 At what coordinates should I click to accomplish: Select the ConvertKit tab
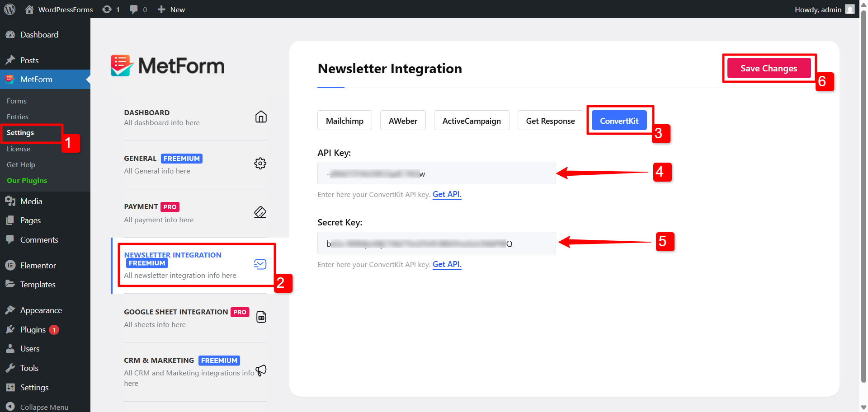click(619, 121)
